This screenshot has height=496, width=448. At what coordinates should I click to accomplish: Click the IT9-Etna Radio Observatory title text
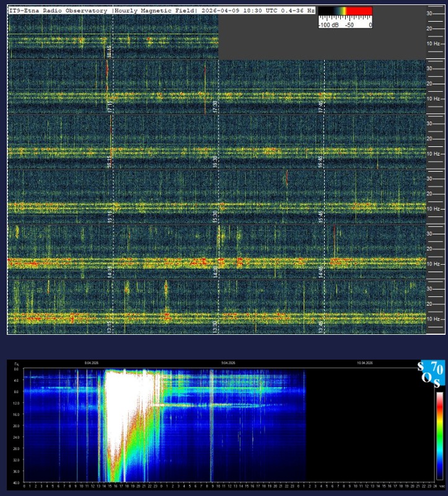pos(59,11)
